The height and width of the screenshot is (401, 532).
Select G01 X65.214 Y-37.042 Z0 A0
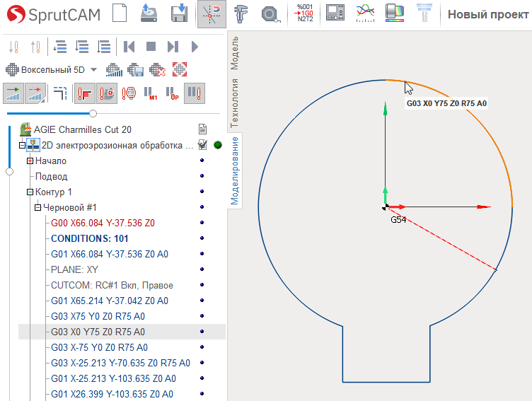(x=110, y=301)
